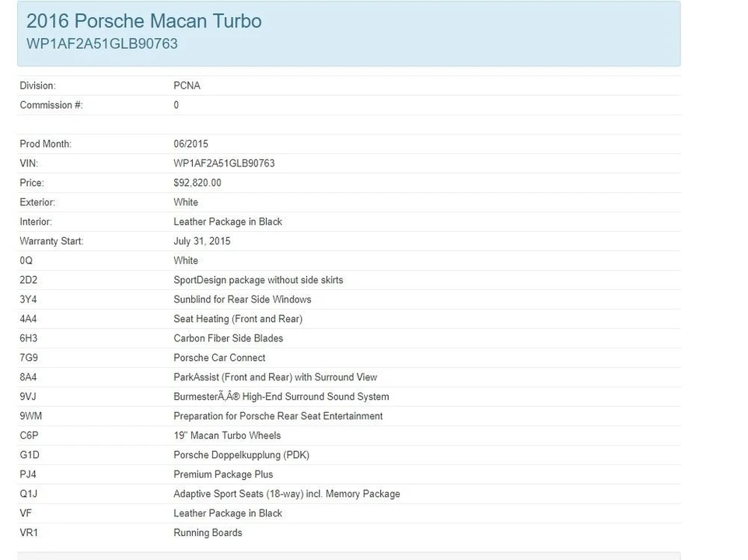This screenshot has height=560, width=748.
Task: Click the Porsche Car Connect entry
Action: [219, 358]
